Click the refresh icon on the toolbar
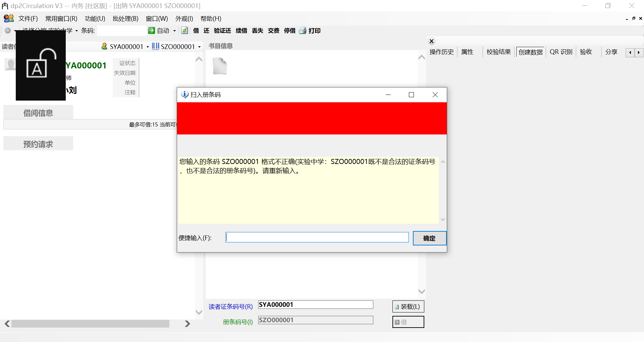This screenshot has width=644, height=342. pos(185,31)
